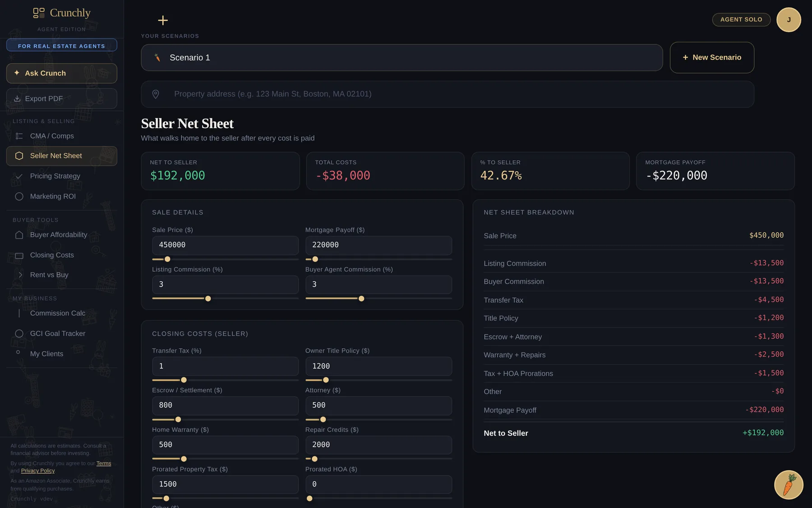Click the Property address input field
This screenshot has width=812, height=508.
point(448,94)
